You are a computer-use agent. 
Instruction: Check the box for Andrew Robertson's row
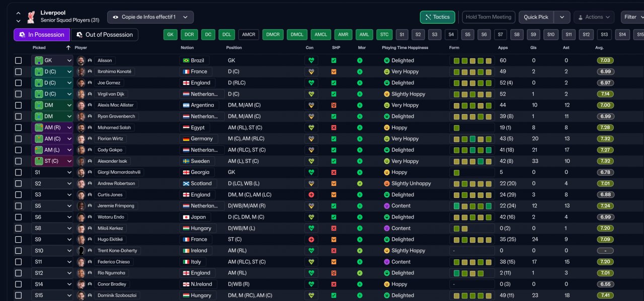(19, 183)
